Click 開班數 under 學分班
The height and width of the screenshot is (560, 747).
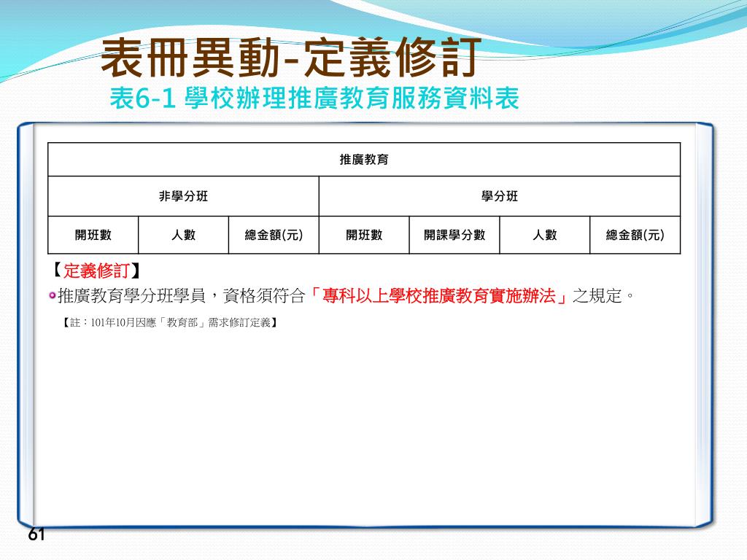[364, 235]
